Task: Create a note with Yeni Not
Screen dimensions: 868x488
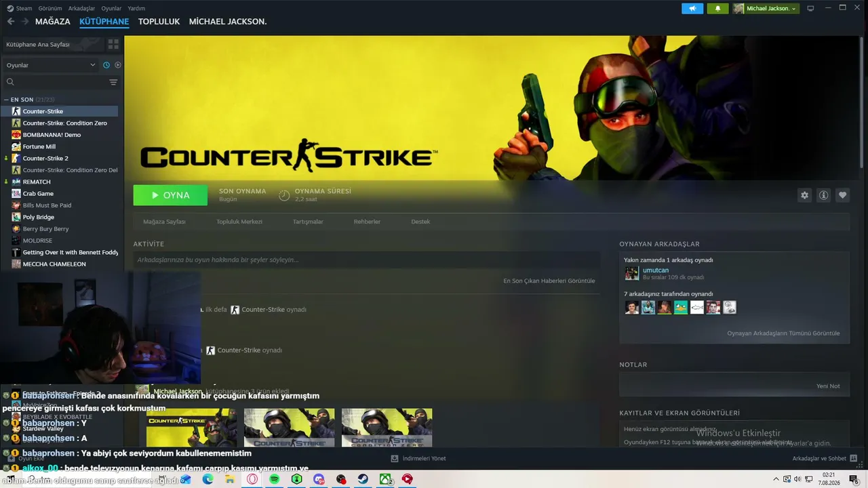Action: point(828,386)
